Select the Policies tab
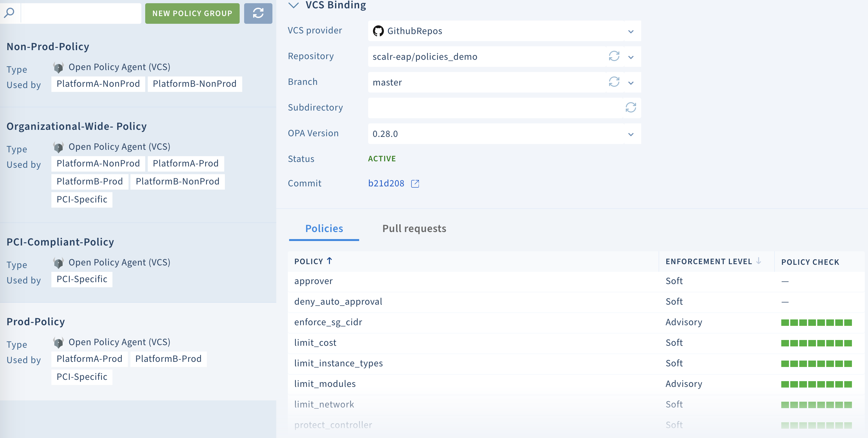This screenshot has height=438, width=868. tap(323, 228)
